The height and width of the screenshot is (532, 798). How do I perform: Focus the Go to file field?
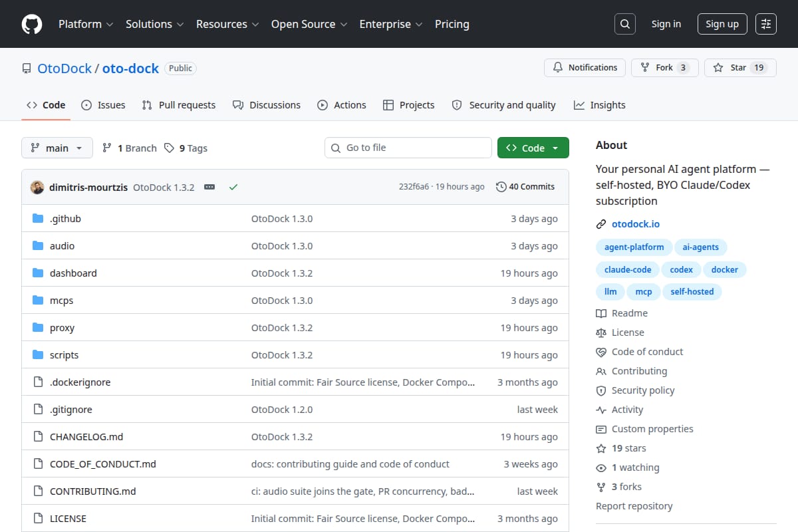(x=408, y=148)
